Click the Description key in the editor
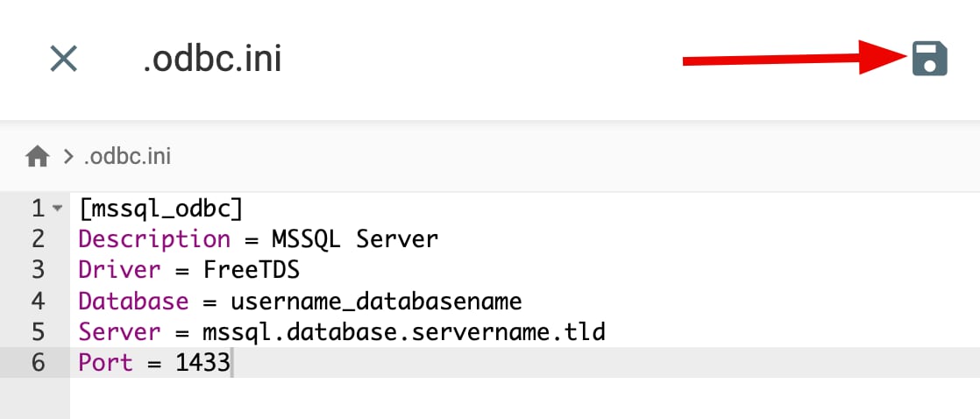The height and width of the screenshot is (419, 980). point(154,239)
